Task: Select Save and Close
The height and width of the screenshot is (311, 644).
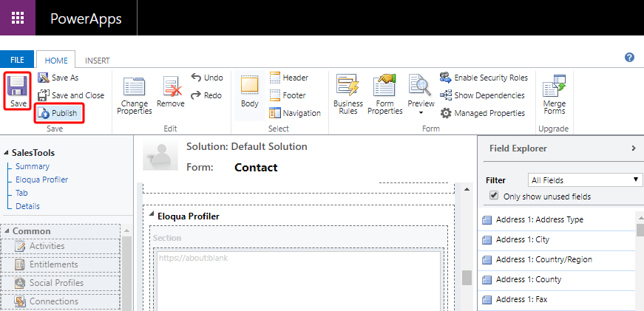Action: coord(71,95)
